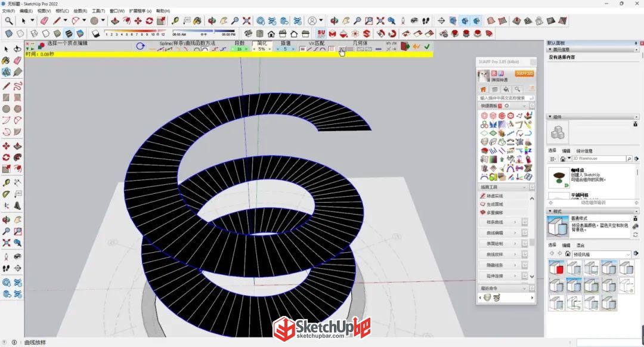The width and height of the screenshot is (644, 347).
Task: Open the 预设风格 style collection dropdown
Action: pos(601,255)
